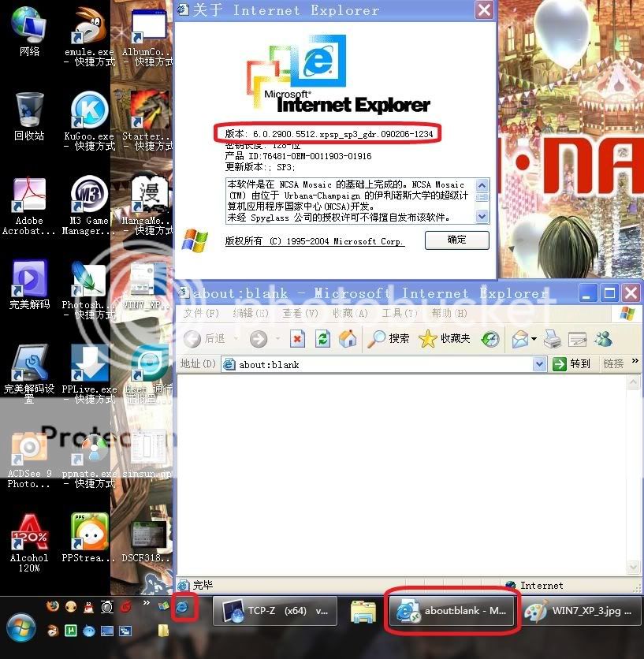
Task: Click the Firefox quick launch icon in taskbar
Action: click(53, 606)
